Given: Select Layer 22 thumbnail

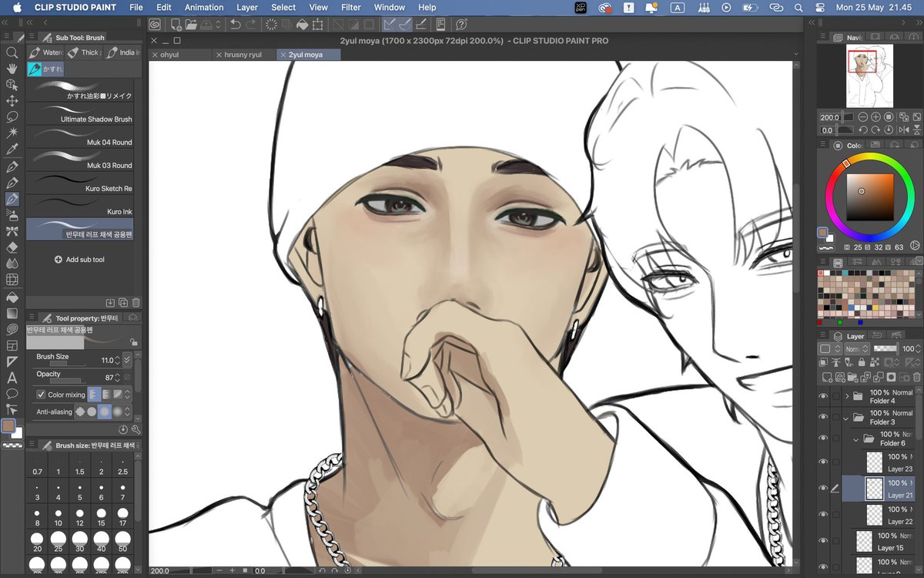Looking at the screenshot, I should 874,515.
